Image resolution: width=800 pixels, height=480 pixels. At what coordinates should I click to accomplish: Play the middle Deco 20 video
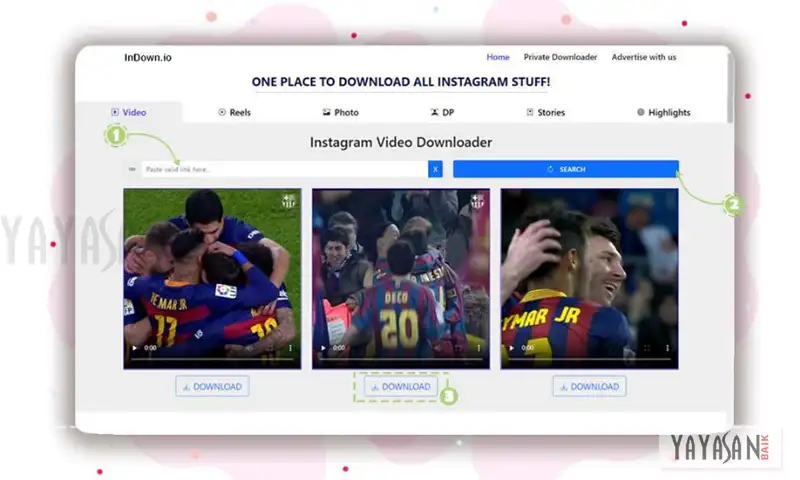(x=323, y=348)
